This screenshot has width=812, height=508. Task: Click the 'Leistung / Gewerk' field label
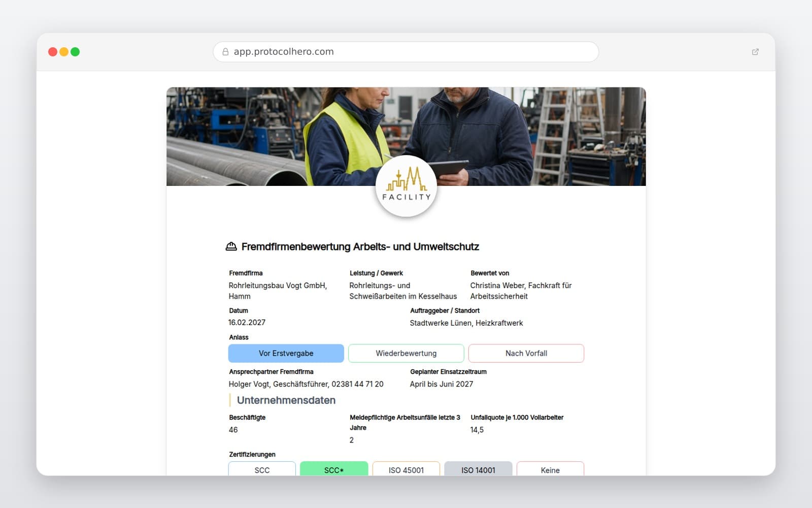point(376,273)
